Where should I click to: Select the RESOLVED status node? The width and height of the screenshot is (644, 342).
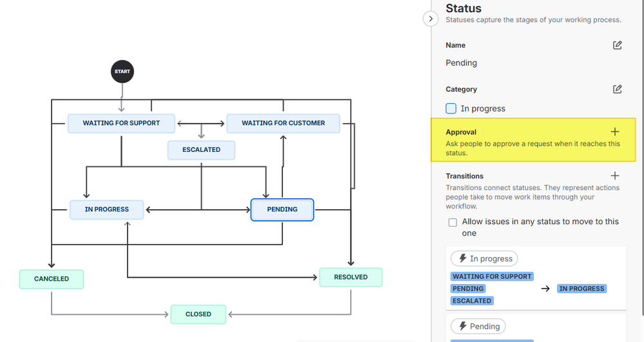click(351, 277)
